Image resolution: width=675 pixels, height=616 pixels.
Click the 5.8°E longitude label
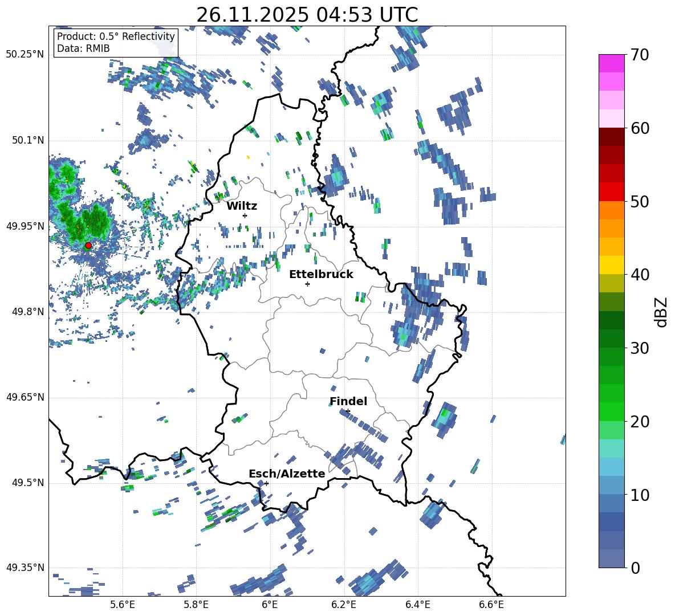point(196,605)
